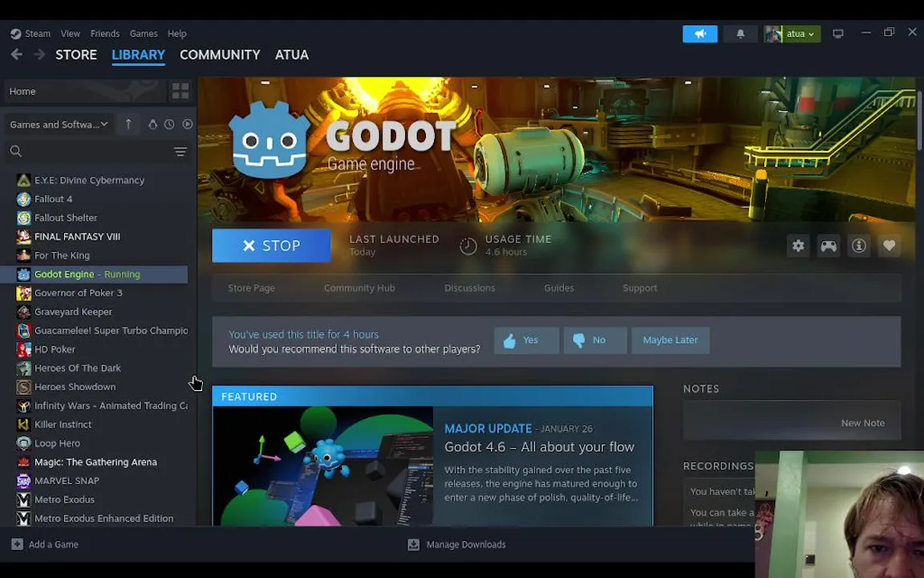The image size is (924, 578).
Task: Click the Steam logo menu
Action: click(30, 34)
